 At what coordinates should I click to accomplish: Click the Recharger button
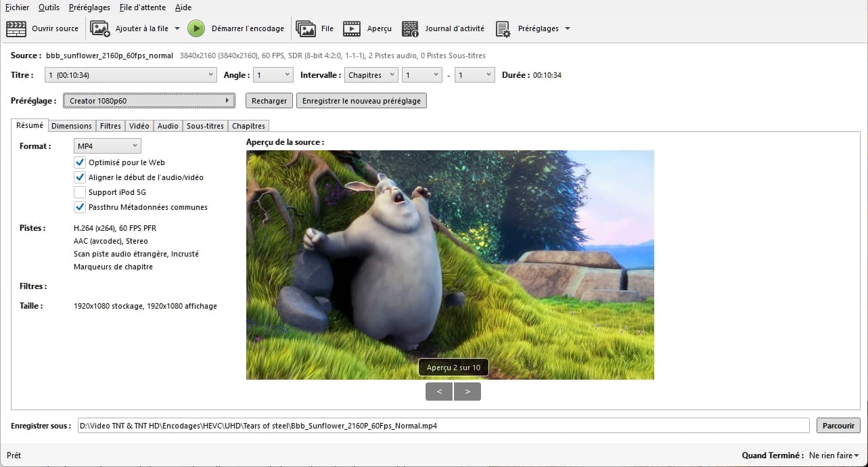269,101
